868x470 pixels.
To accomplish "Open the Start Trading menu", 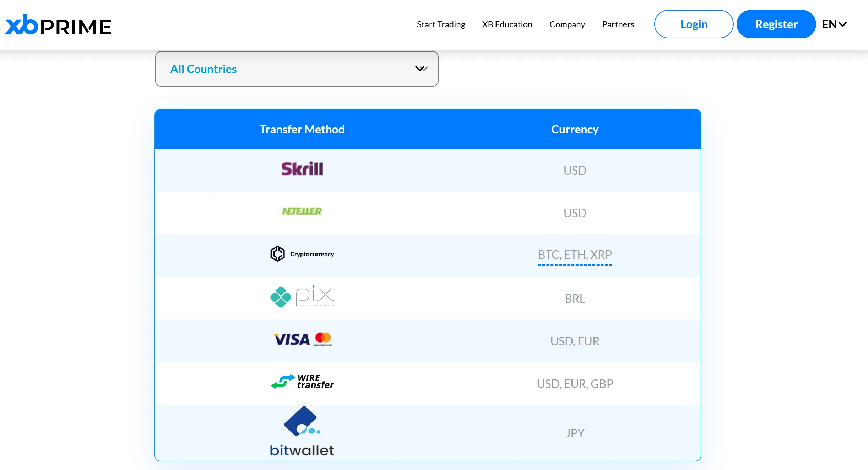I will [x=441, y=24].
